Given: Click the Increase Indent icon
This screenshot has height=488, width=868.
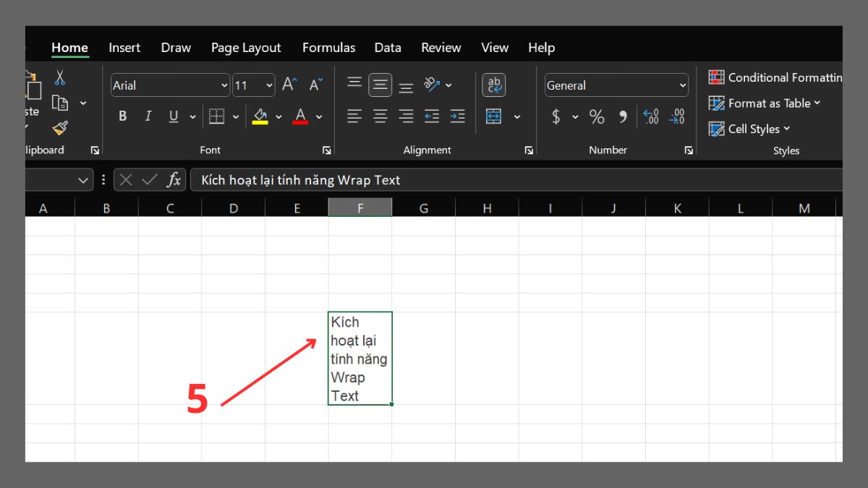Looking at the screenshot, I should click(x=457, y=116).
